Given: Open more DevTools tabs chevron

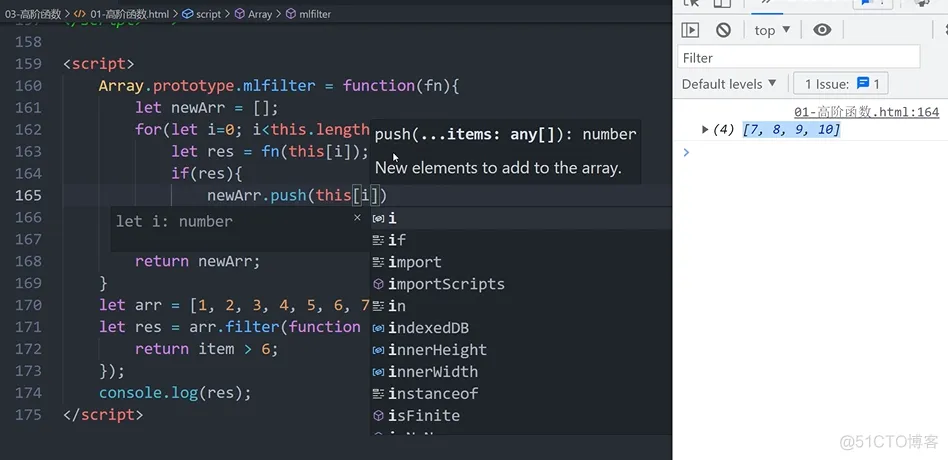Looking at the screenshot, I should (x=766, y=2).
